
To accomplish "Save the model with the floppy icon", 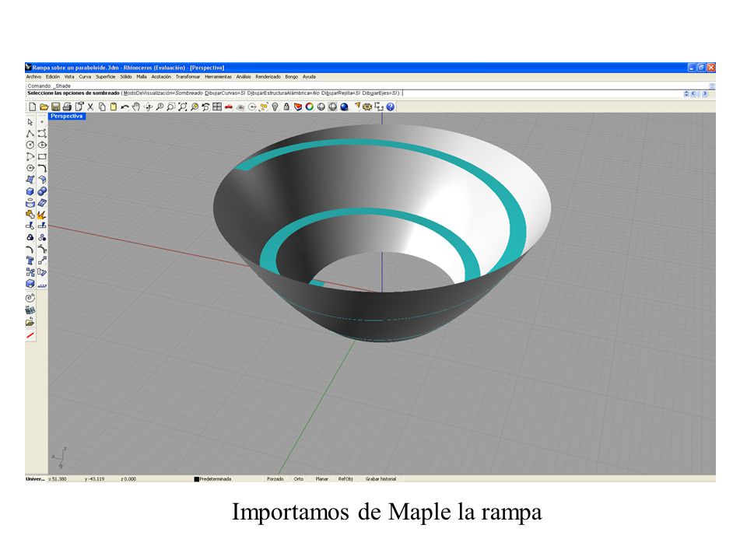I will [55, 107].
